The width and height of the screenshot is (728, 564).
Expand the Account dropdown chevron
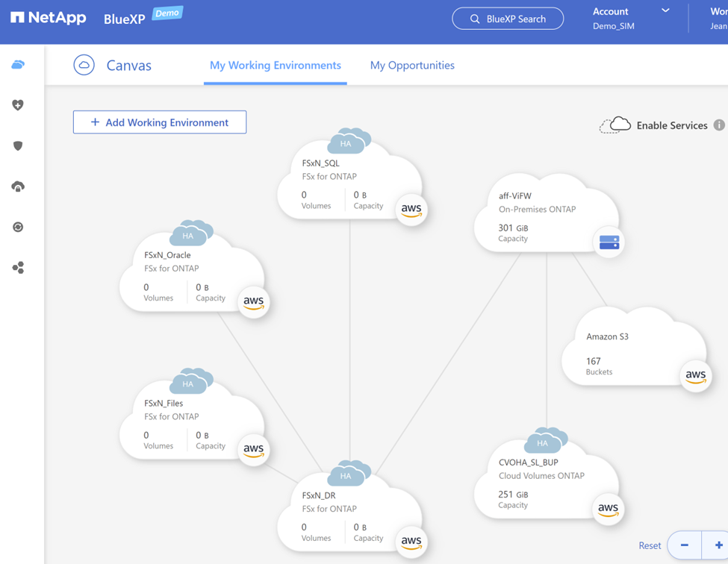tap(665, 11)
